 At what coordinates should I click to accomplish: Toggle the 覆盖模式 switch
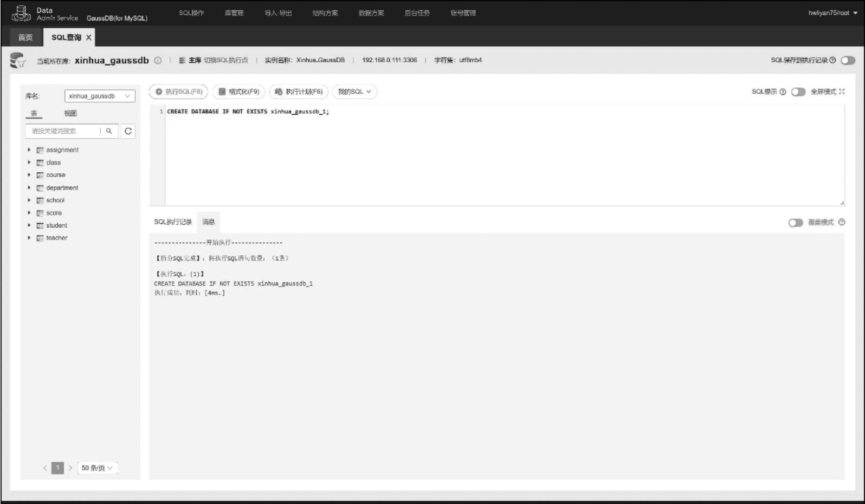pos(796,223)
